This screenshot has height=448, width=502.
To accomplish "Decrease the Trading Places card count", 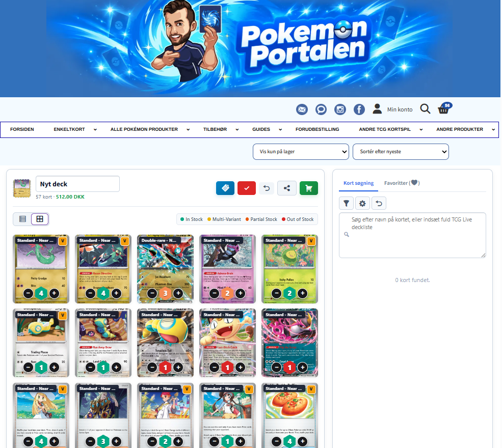I will (28, 368).
